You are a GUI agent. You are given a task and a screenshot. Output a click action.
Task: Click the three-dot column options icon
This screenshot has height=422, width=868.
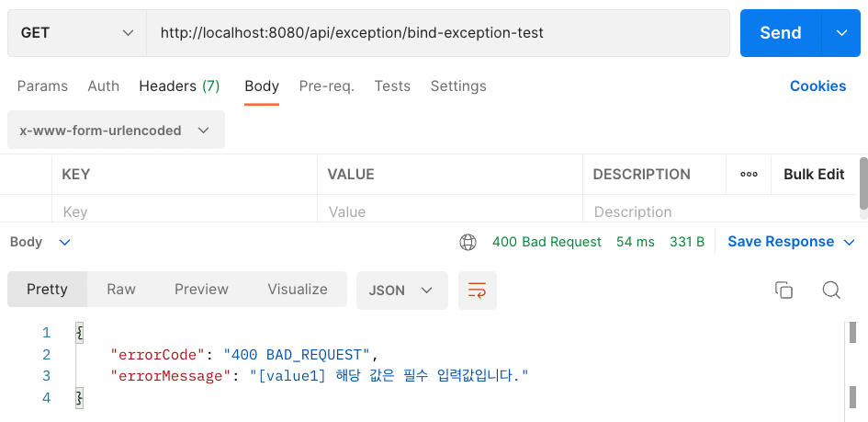click(x=749, y=175)
